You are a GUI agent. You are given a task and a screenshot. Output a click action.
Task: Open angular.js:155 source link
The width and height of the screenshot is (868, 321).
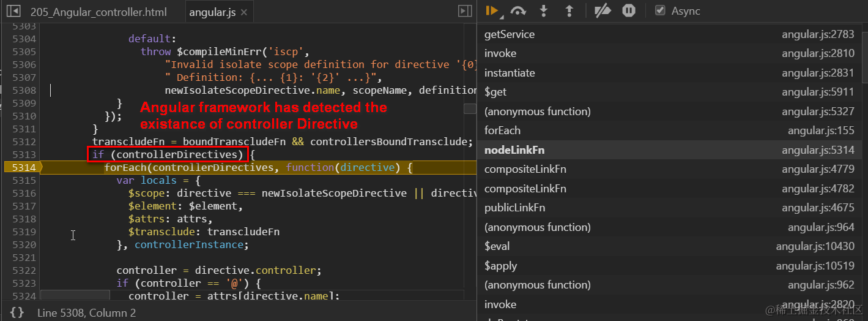click(x=821, y=130)
